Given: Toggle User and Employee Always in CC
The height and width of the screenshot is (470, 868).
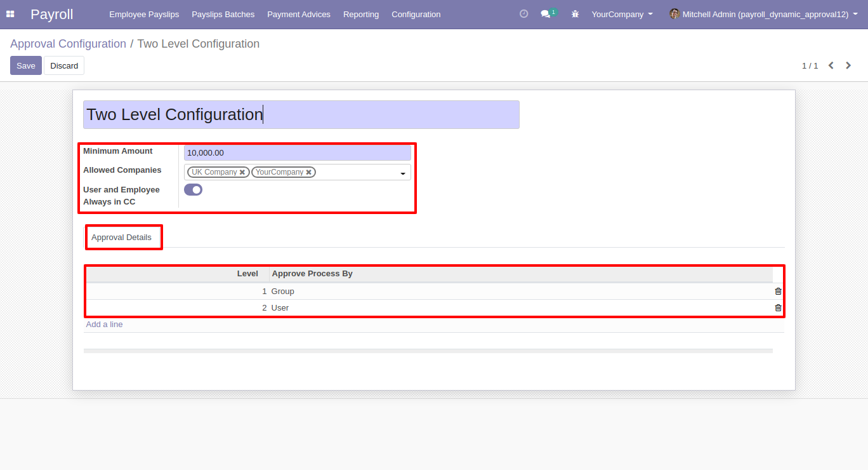Looking at the screenshot, I should [193, 189].
